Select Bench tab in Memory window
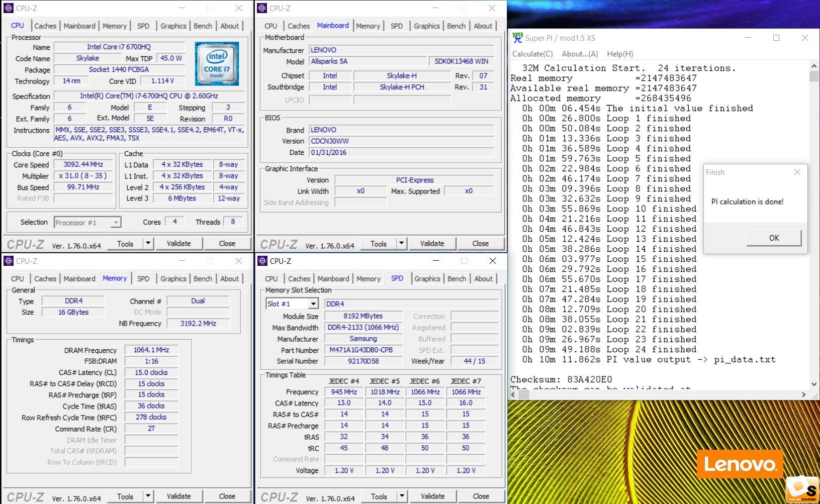 pyautogui.click(x=203, y=278)
